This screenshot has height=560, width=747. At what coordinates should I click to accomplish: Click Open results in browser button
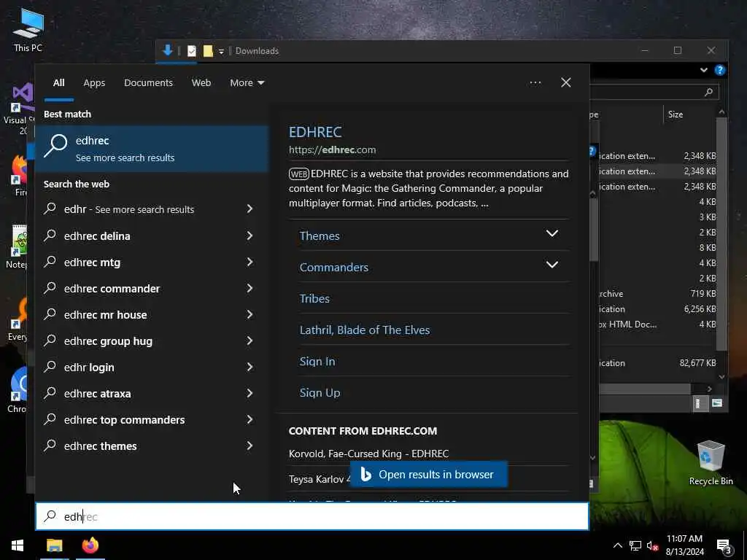coord(428,474)
